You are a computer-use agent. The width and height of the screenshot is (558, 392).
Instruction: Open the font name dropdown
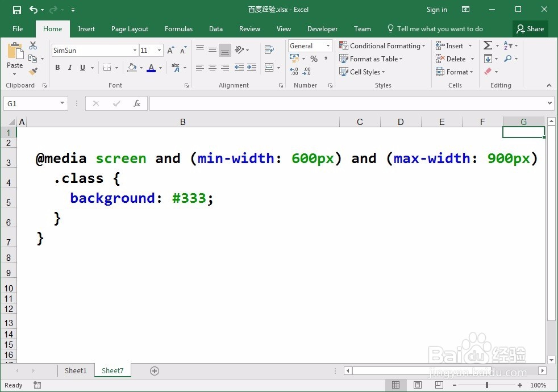pyautogui.click(x=135, y=51)
